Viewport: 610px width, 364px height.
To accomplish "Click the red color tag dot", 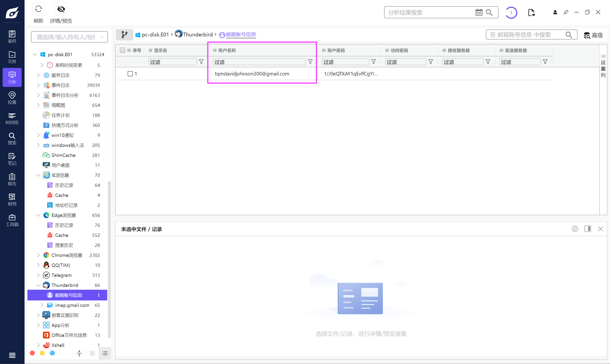I will (x=32, y=353).
